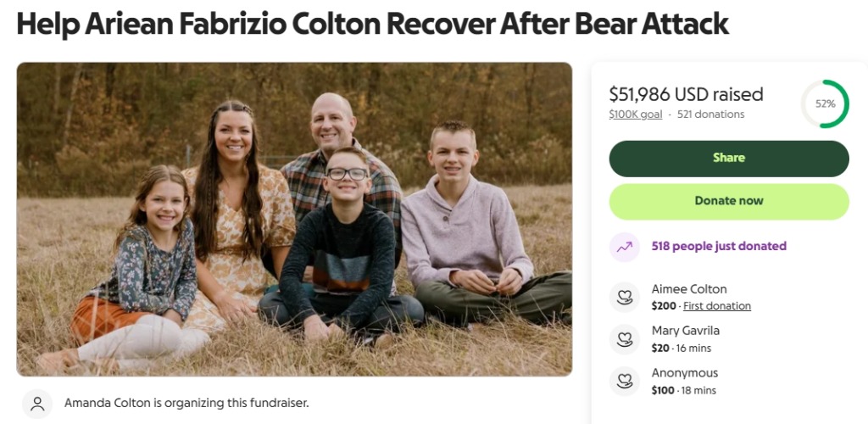868x424 pixels.
Task: Click the 521 donations count
Action: tap(711, 114)
